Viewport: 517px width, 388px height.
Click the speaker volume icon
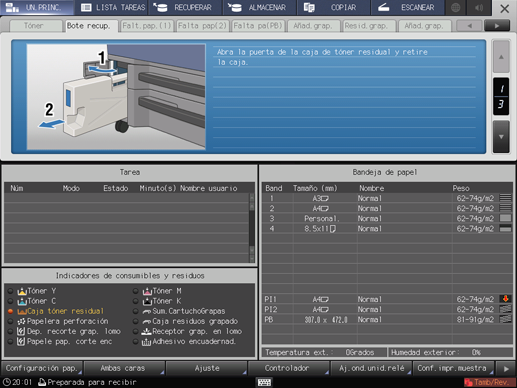coord(479,7)
